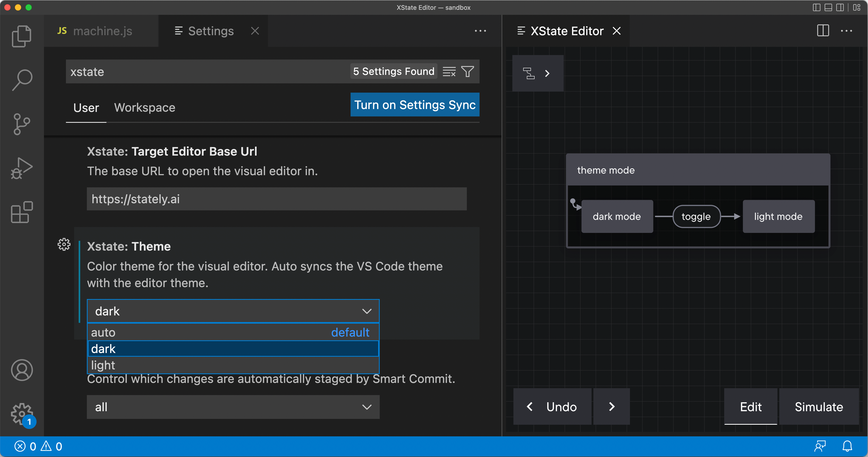
Task: Toggle the sort order icon in settings
Action: point(450,71)
